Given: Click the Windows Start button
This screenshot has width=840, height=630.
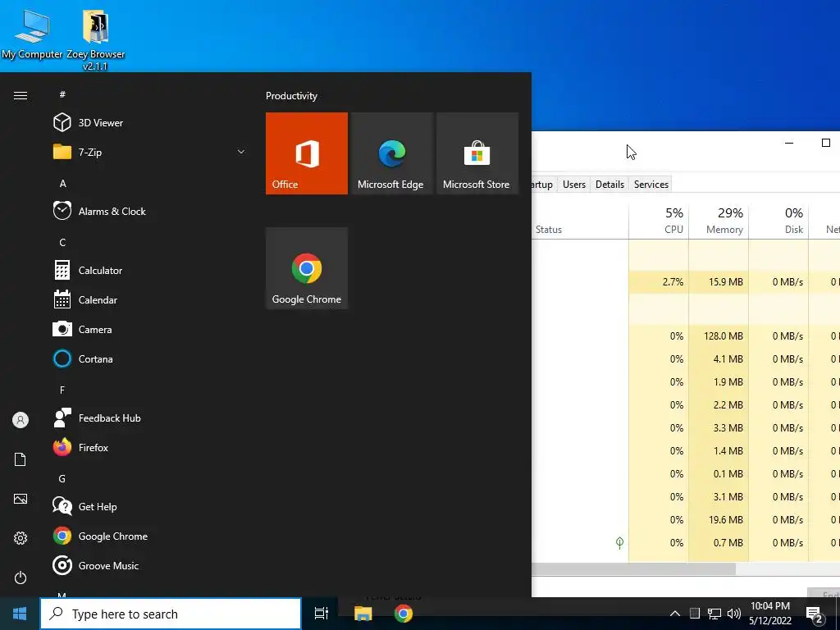Looking at the screenshot, I should point(20,614).
